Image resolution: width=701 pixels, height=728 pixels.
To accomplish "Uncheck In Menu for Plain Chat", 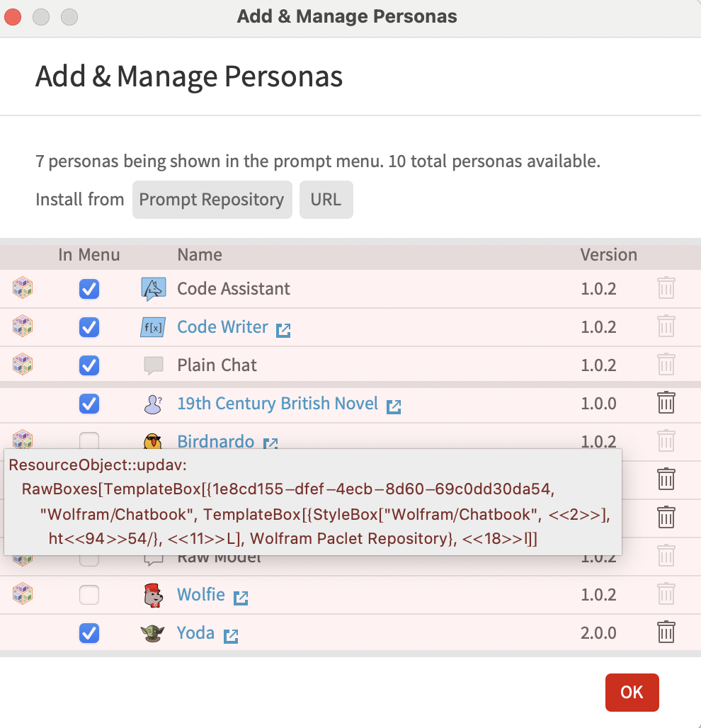I will 89,365.
